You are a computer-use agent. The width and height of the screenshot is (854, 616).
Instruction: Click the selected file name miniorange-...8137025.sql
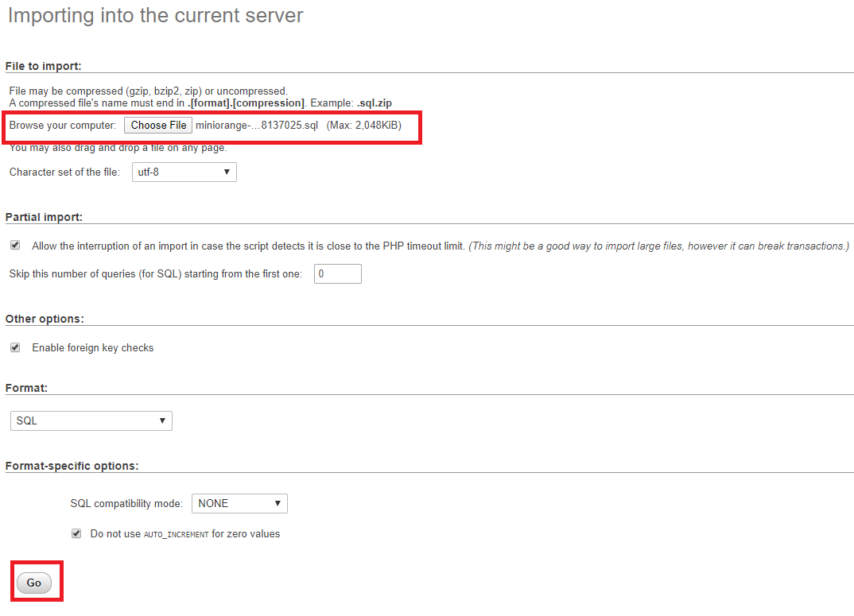257,126
